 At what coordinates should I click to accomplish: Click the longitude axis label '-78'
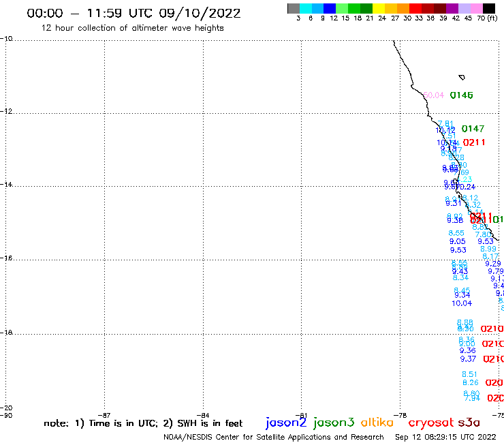400,415
